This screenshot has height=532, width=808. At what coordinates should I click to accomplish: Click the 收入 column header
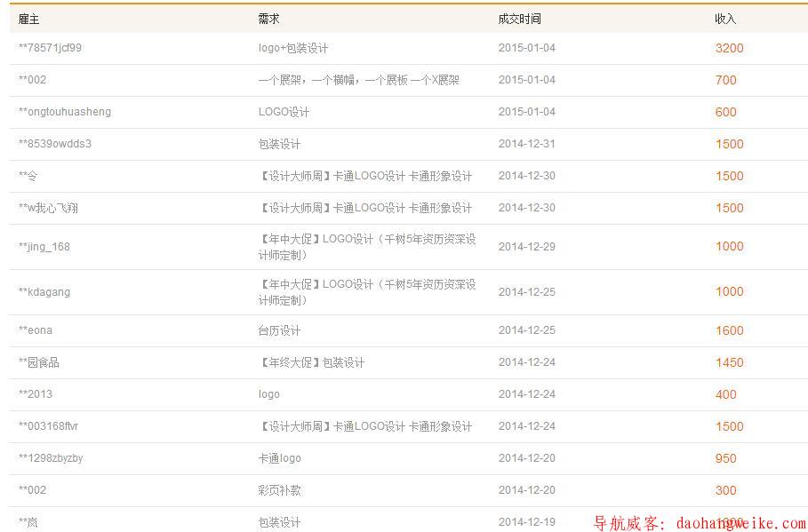[x=725, y=20]
